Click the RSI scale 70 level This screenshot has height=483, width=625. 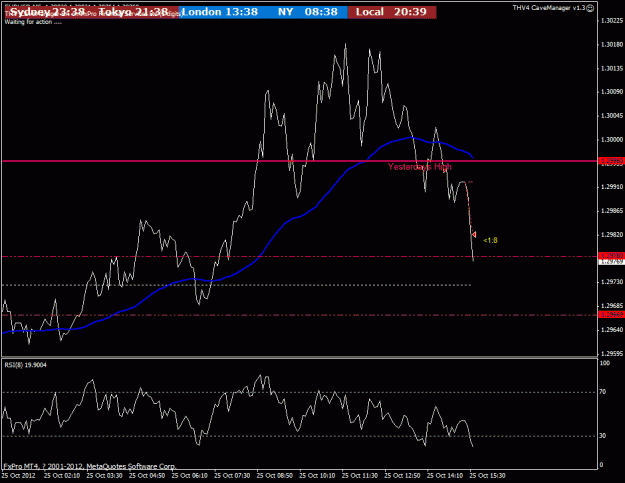603,392
